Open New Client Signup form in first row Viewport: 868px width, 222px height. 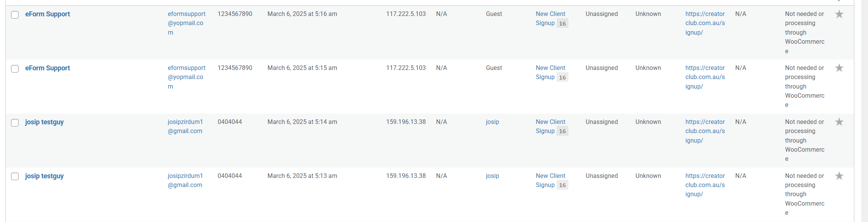coord(550,19)
